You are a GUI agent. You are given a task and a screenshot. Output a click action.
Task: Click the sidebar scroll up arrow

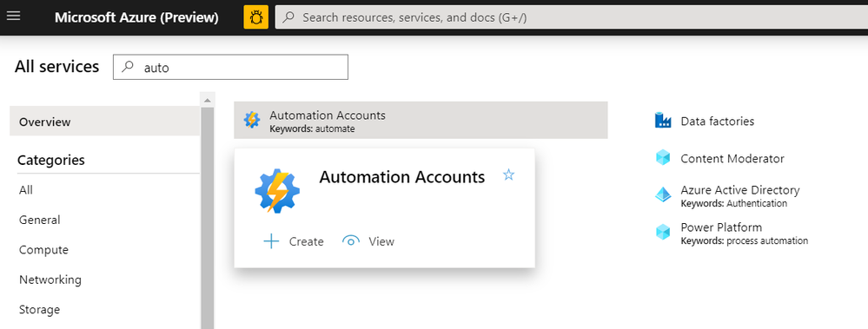pyautogui.click(x=208, y=100)
